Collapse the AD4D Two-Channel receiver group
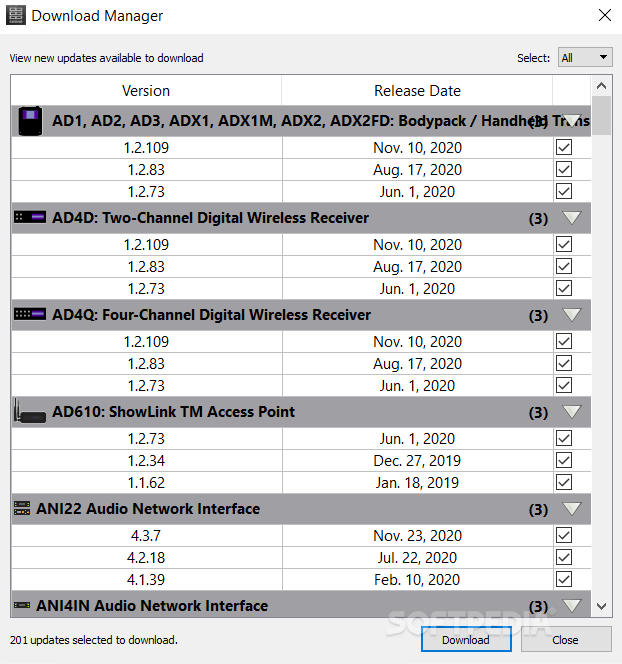622x664 pixels. (x=572, y=218)
